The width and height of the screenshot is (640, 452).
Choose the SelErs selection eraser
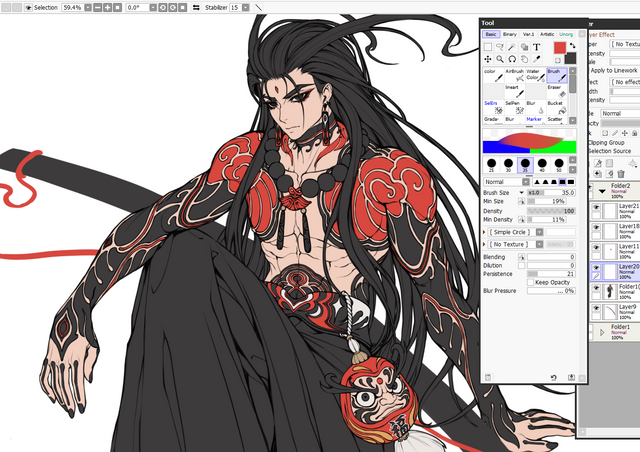tap(493, 107)
